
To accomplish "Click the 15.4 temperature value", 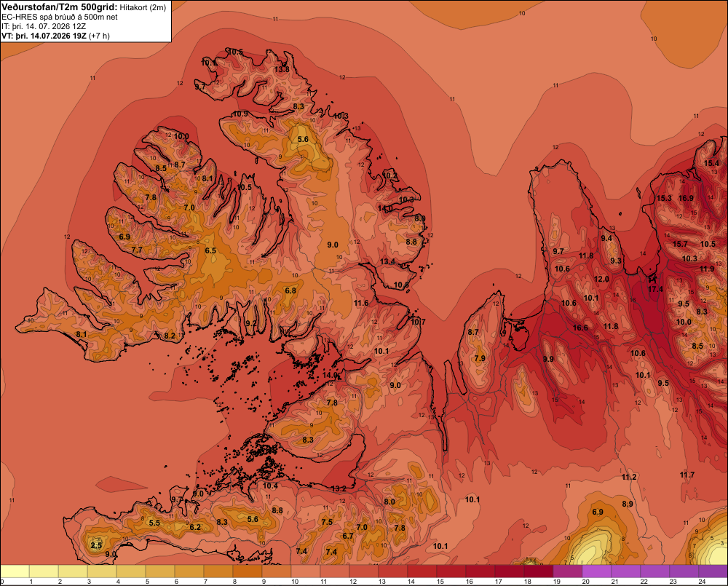I will [x=711, y=163].
